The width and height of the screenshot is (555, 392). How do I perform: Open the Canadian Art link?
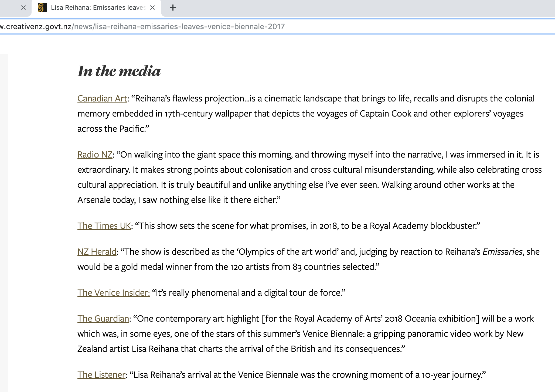pyautogui.click(x=102, y=98)
